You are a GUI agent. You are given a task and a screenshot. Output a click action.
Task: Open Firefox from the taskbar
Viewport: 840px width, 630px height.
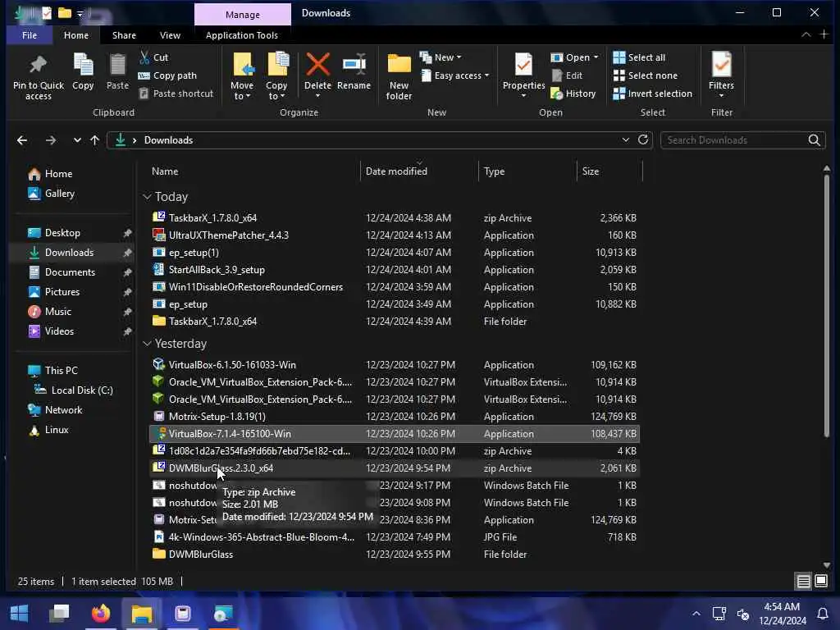(x=101, y=614)
